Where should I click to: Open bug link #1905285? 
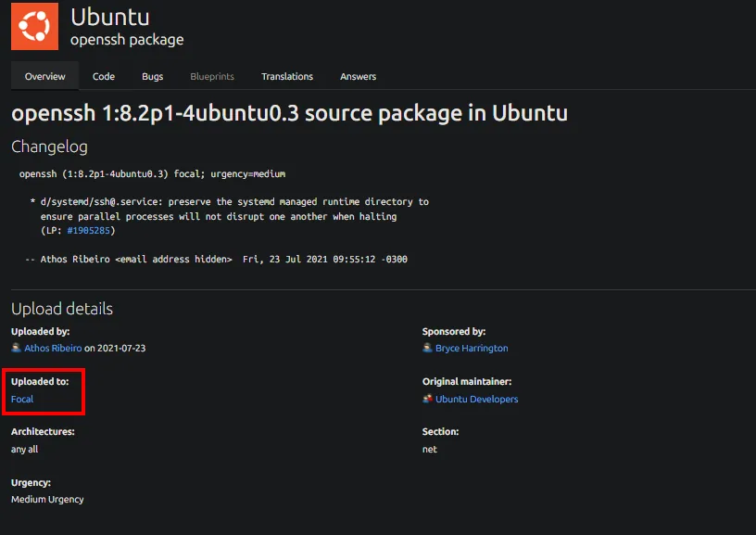point(88,231)
